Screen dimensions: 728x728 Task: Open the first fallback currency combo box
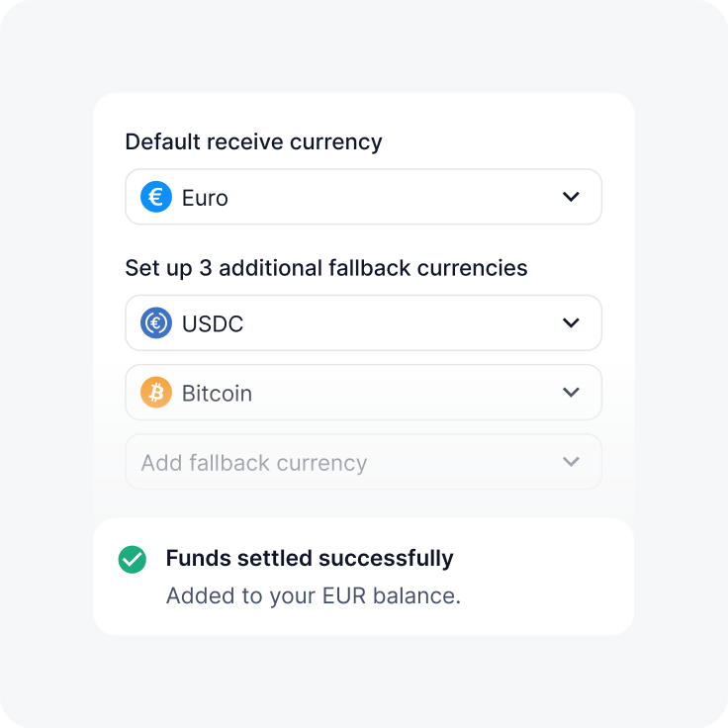click(x=363, y=323)
